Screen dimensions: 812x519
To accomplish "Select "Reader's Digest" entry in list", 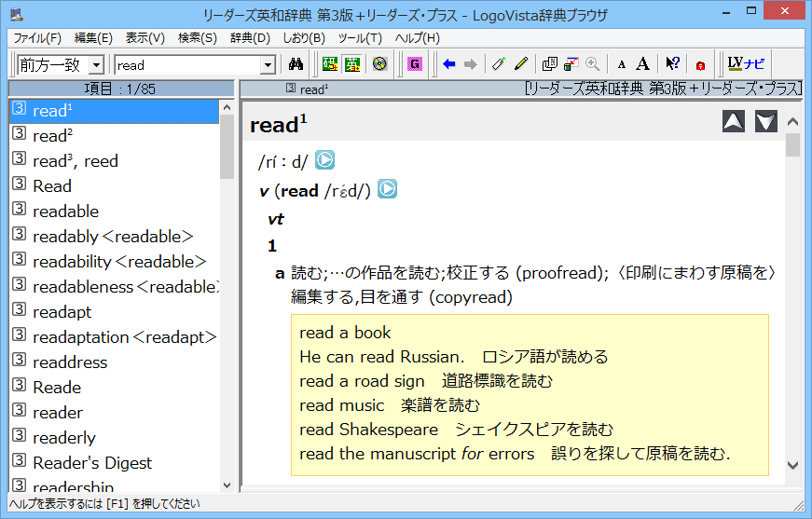I will tap(91, 463).
